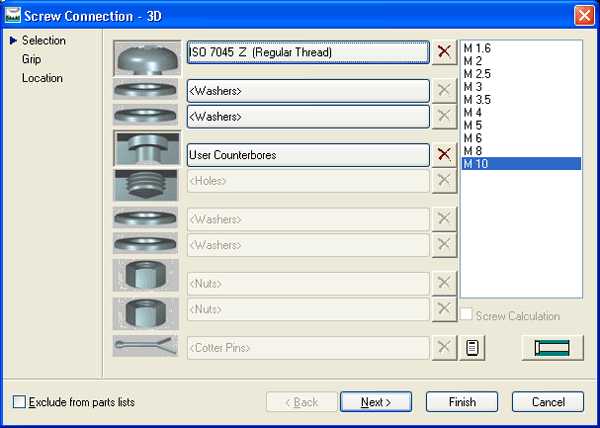Open the User Counterbores selection field
This screenshot has height=428, width=600.
(x=308, y=155)
